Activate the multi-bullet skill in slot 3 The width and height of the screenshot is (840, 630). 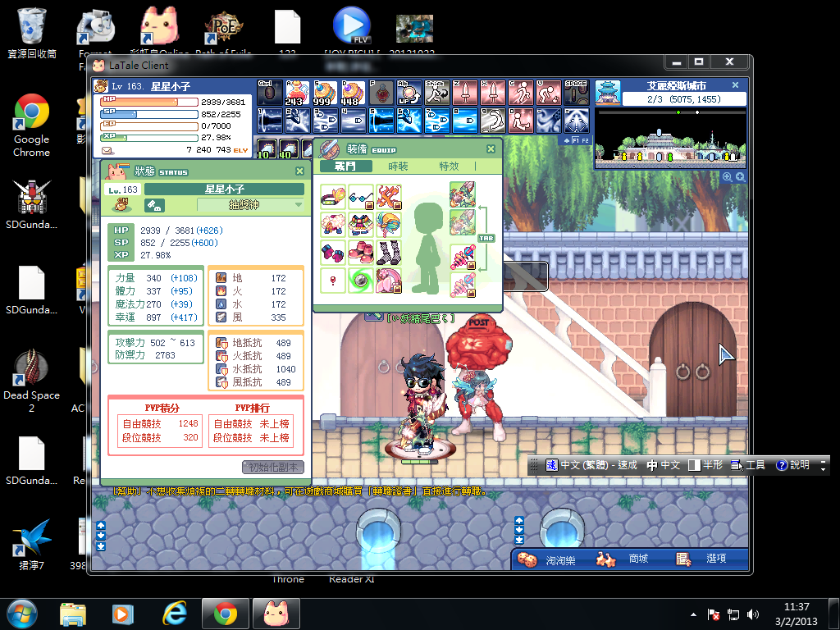tap(325, 121)
